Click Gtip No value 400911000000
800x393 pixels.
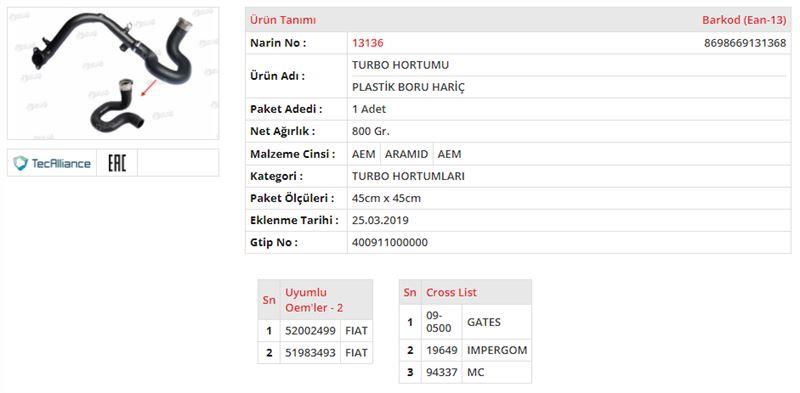coord(390,242)
